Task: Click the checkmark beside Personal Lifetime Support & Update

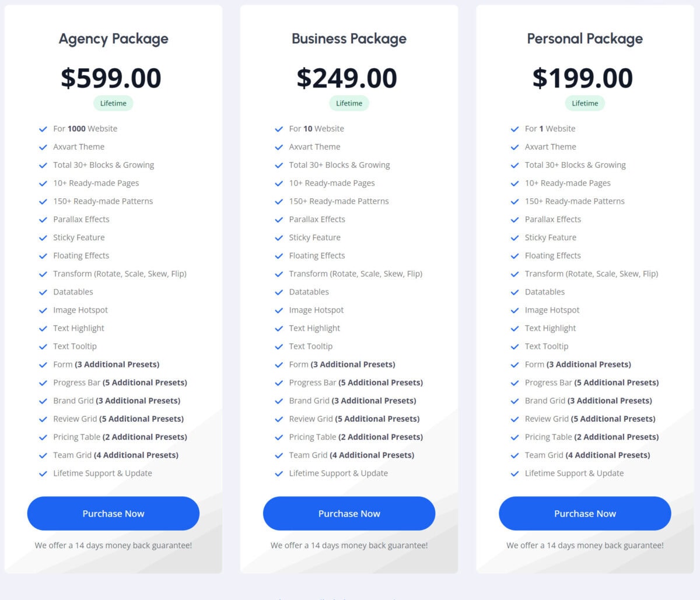Action: (514, 473)
